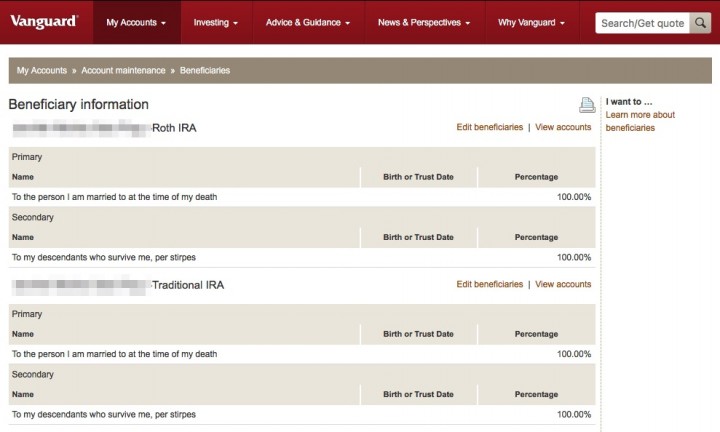The height and width of the screenshot is (432, 720).
Task: Open the Why Vanguard menu
Action: coord(532,22)
